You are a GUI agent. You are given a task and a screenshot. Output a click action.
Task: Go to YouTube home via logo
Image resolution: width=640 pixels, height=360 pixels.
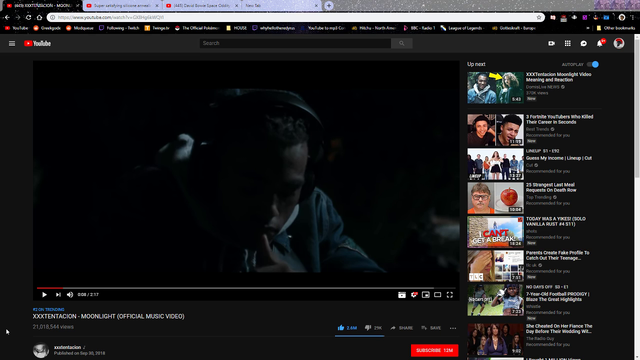coord(37,43)
